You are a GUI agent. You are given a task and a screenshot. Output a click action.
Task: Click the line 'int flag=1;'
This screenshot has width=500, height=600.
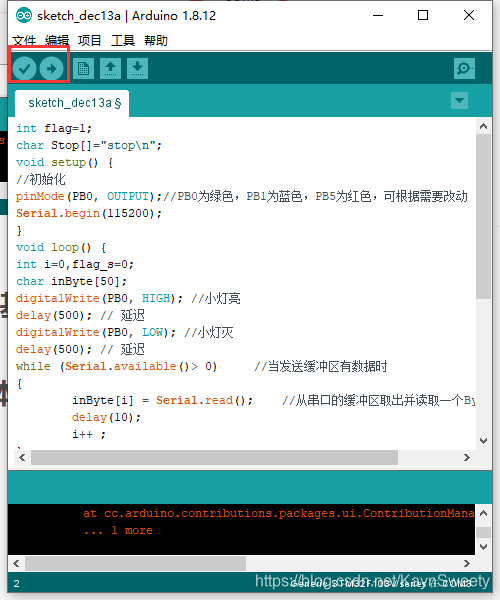tap(54, 128)
